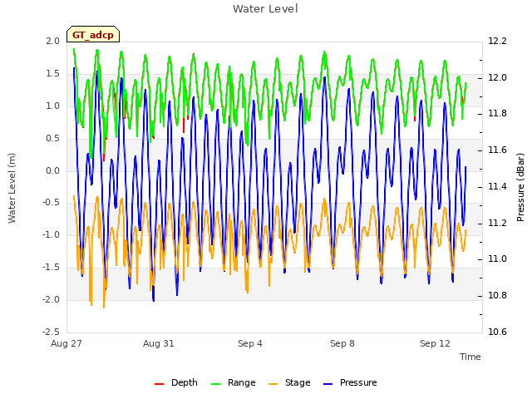
Task: Click the Time axis label
Action: click(x=470, y=357)
